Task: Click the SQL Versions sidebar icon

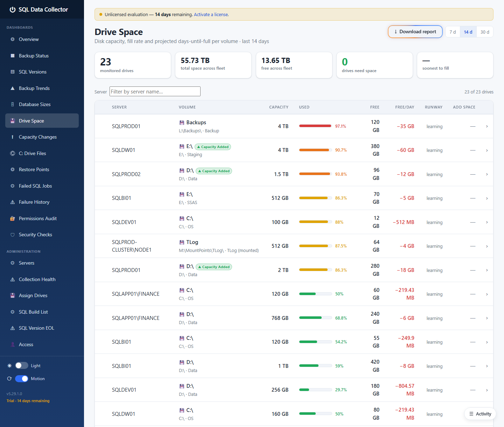Action: [13, 72]
